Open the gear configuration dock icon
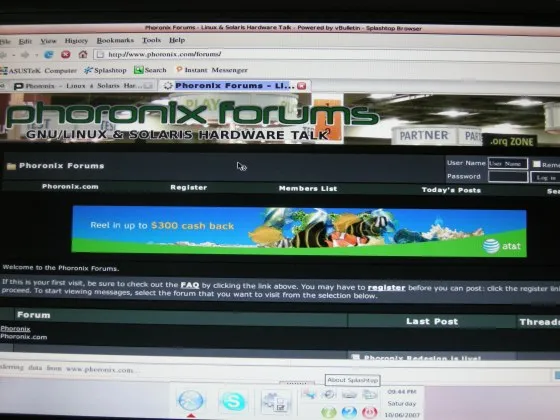Image resolution: width=560 pixels, height=420 pixels. pyautogui.click(x=275, y=402)
